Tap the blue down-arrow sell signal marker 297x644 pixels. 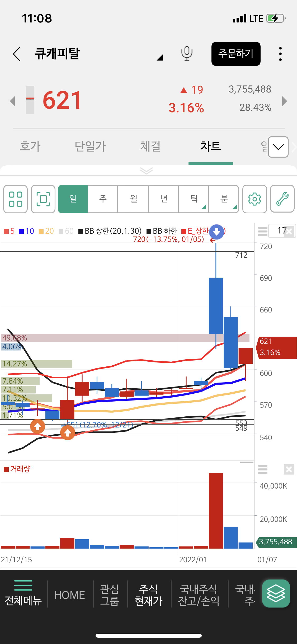[x=216, y=232]
